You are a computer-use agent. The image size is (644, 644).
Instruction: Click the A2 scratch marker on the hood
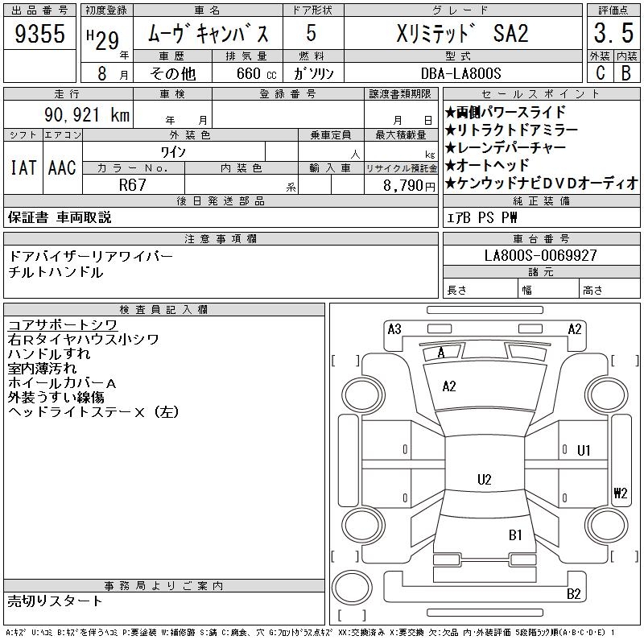point(449,386)
